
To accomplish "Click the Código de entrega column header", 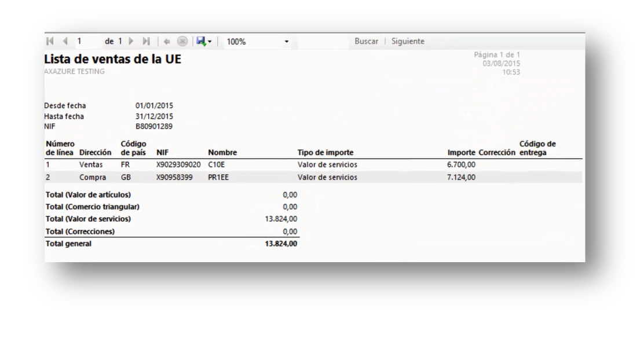I will click(x=537, y=148).
